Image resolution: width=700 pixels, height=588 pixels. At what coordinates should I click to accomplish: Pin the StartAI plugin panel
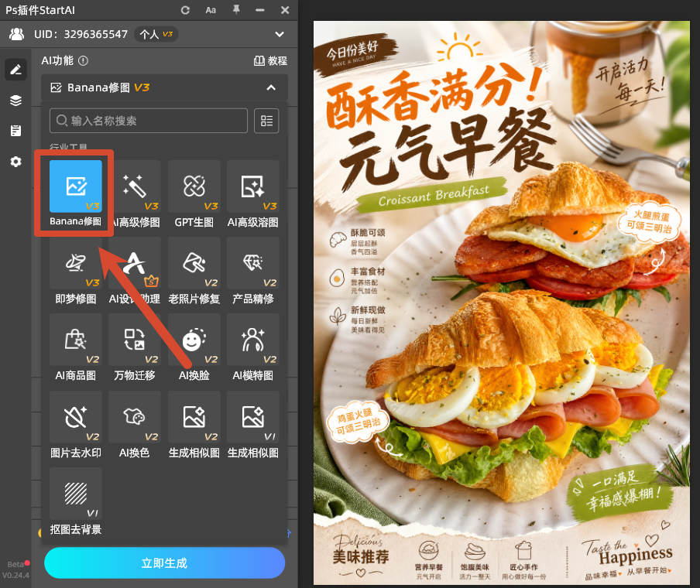tap(236, 9)
